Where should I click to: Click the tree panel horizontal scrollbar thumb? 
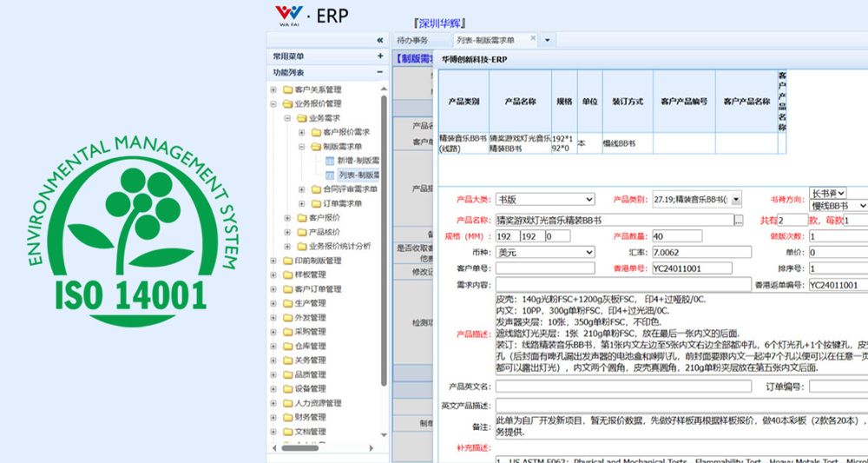pos(299,447)
